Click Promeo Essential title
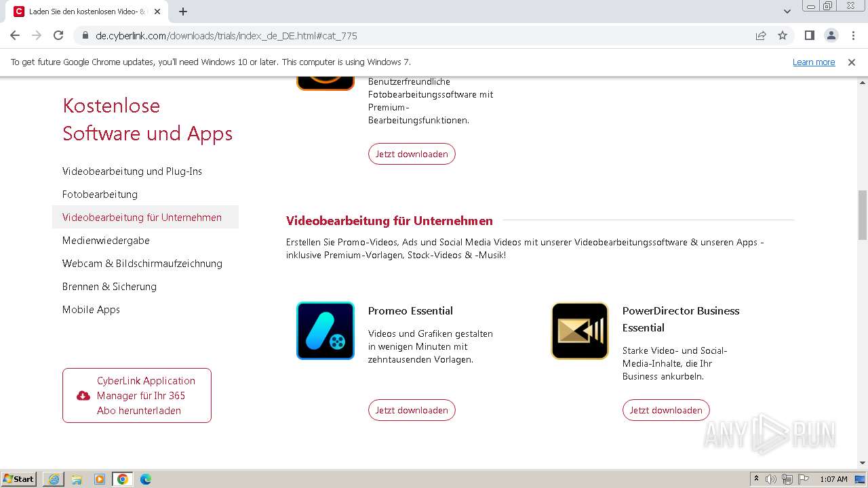Image resolution: width=868 pixels, height=488 pixels. (410, 311)
